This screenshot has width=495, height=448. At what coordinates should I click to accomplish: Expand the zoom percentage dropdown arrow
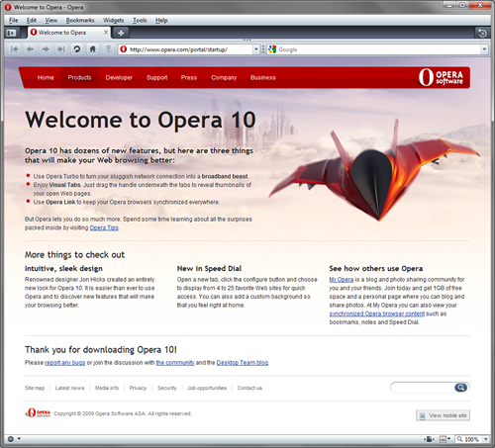tap(486, 439)
